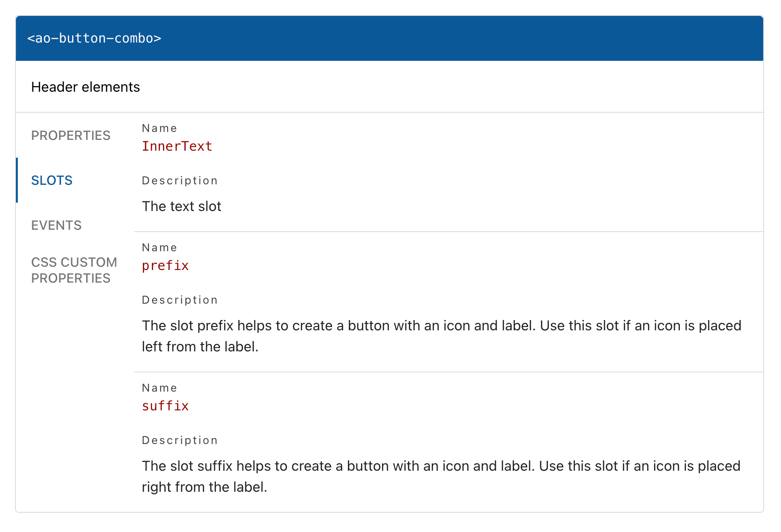Click the prefix slot description paragraph
The width and height of the screenshot is (781, 532).
point(442,336)
